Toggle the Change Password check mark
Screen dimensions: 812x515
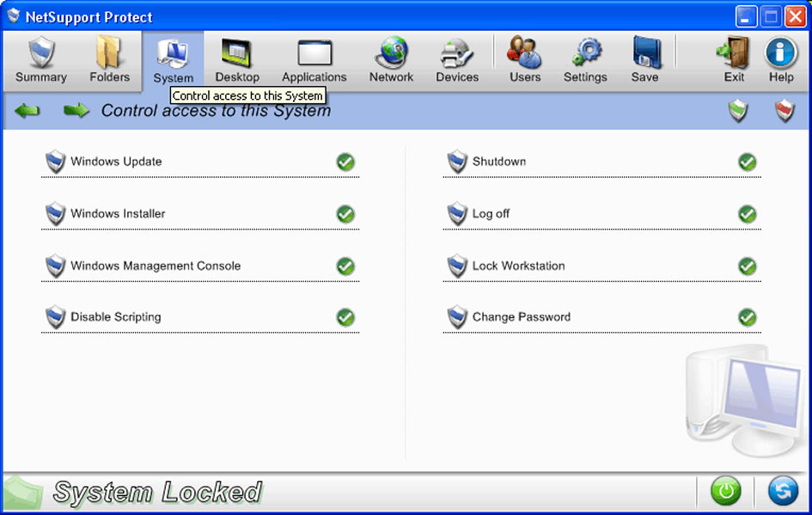(x=748, y=317)
